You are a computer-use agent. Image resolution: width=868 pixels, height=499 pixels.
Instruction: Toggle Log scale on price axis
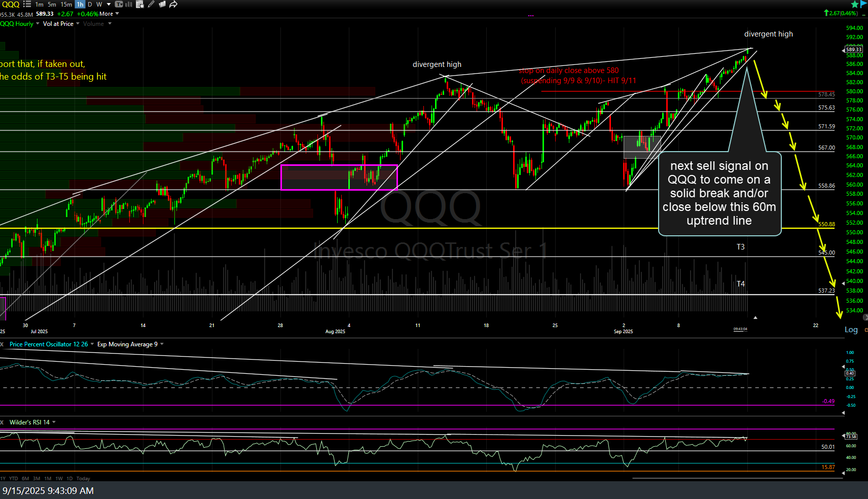(851, 330)
